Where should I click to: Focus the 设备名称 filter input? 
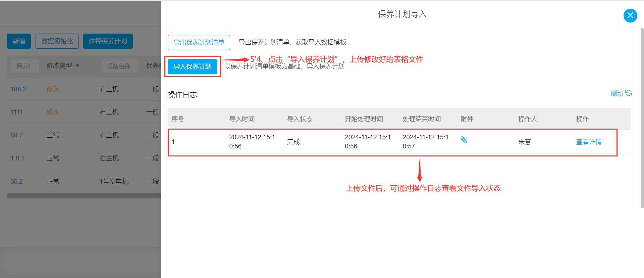click(120, 66)
